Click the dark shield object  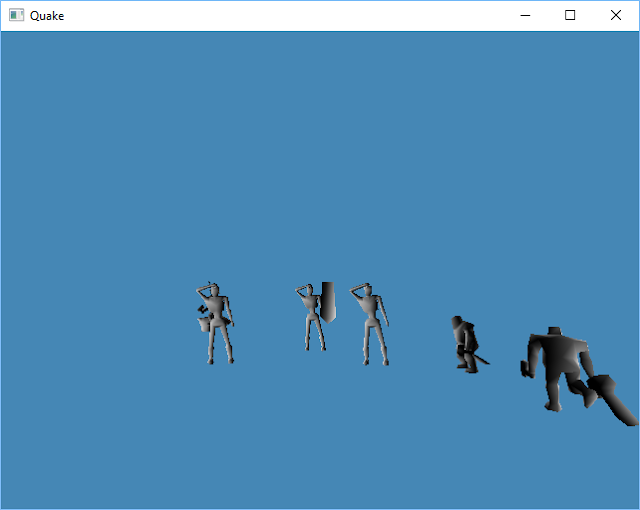point(328,302)
